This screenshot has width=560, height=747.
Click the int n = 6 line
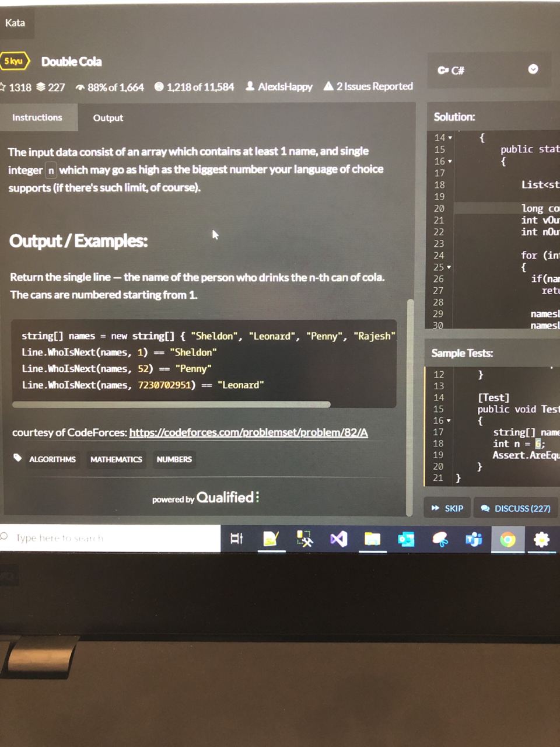click(x=519, y=444)
